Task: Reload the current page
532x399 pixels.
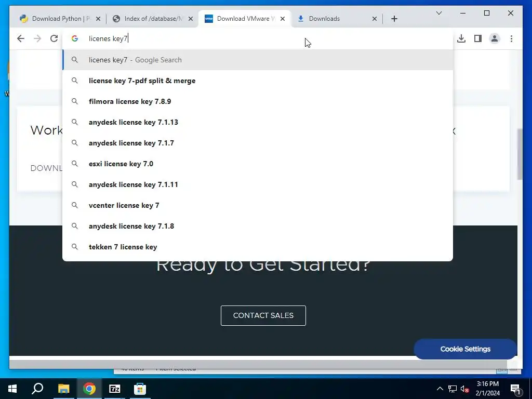Action: [x=54, y=38]
